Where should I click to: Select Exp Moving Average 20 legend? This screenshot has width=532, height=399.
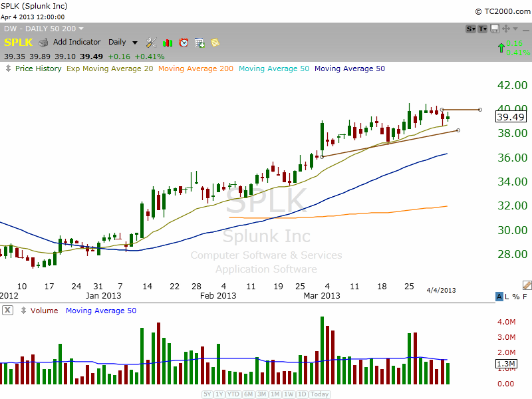click(x=110, y=68)
